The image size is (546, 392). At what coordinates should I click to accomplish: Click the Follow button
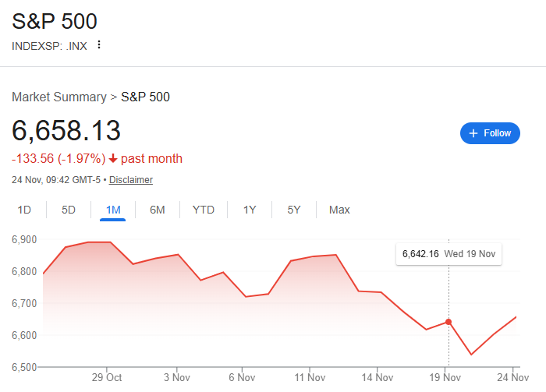pos(490,133)
